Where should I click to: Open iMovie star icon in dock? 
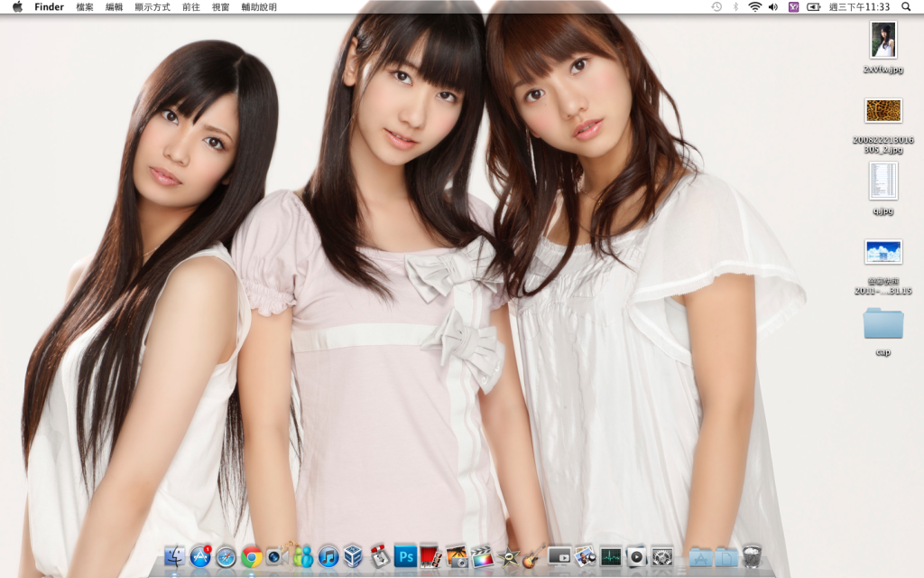tap(508, 556)
